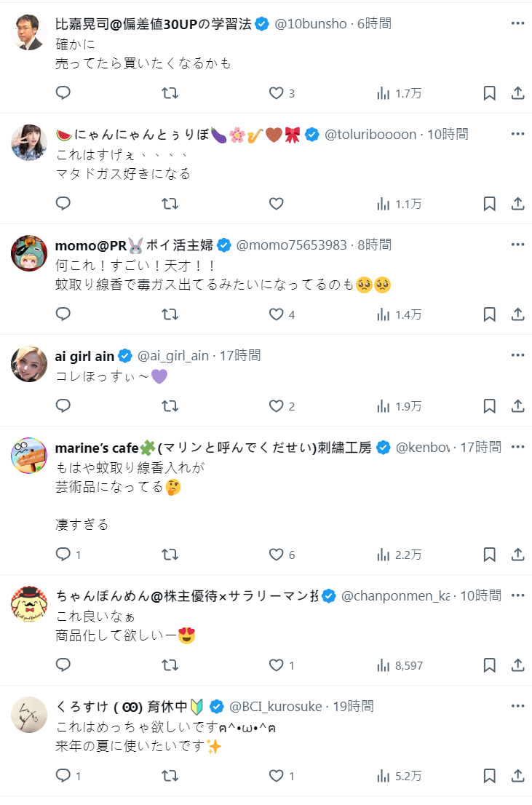Open the @toluriboooon handle link
The height and width of the screenshot is (805, 532).
[x=370, y=134]
